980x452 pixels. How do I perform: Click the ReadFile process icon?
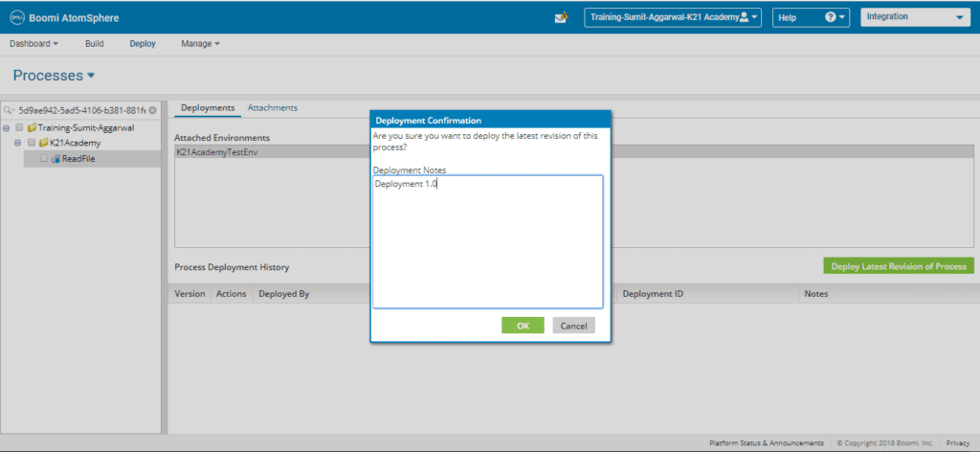tap(56, 159)
